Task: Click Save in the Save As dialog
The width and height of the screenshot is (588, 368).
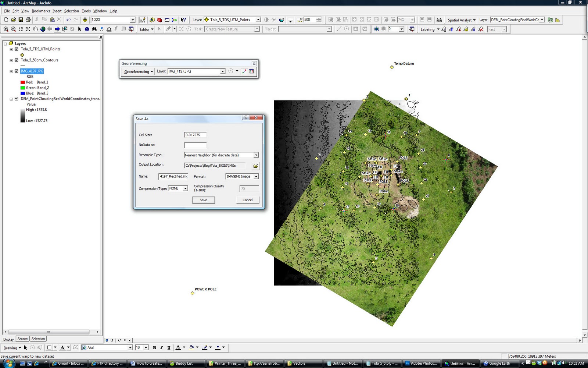Action: (203, 200)
